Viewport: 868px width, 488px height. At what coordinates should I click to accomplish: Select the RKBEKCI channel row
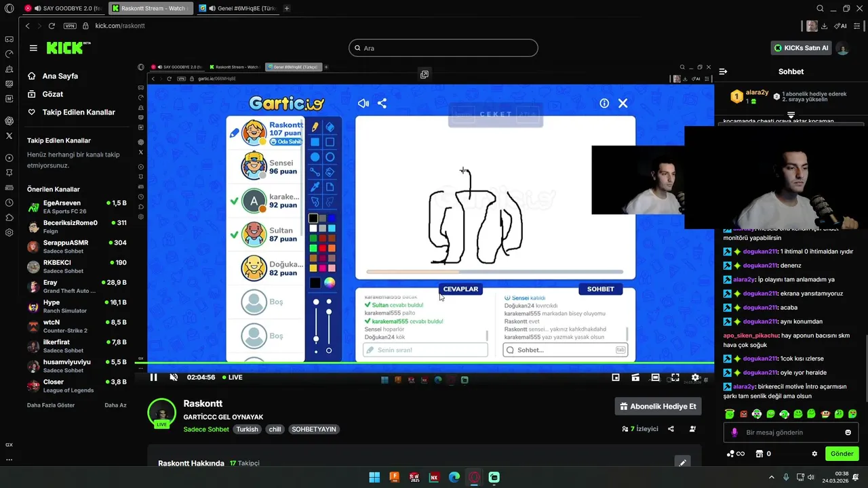point(77,266)
